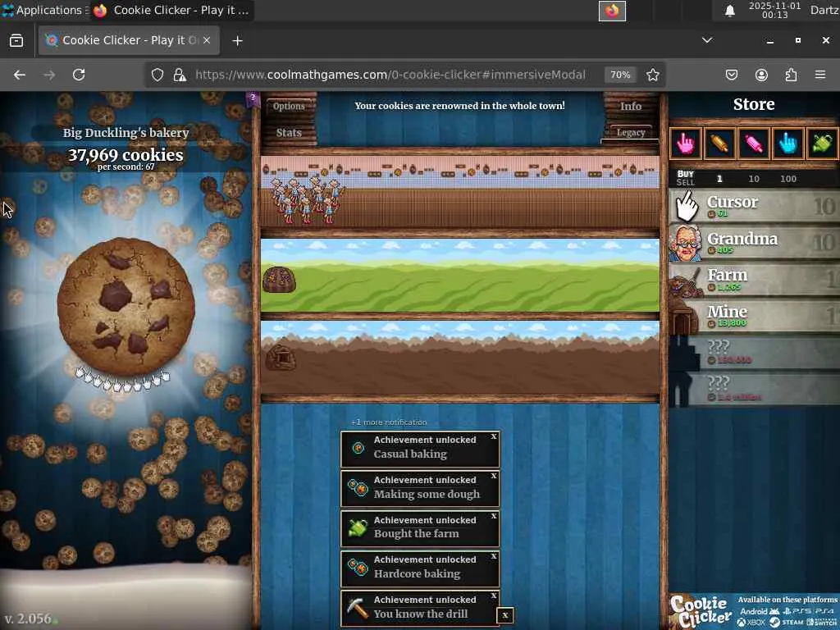840x630 pixels.
Task: Purchase a Grandma building
Action: click(x=755, y=243)
